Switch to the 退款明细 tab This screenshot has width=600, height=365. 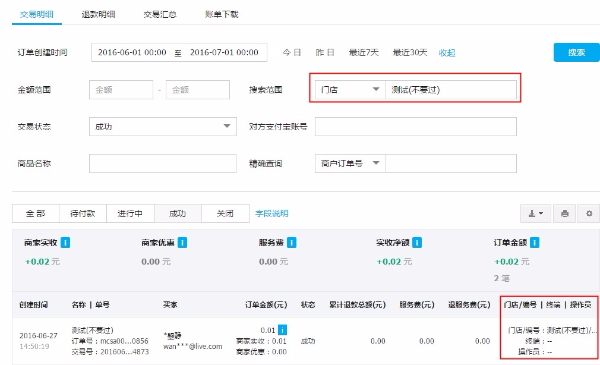98,15
